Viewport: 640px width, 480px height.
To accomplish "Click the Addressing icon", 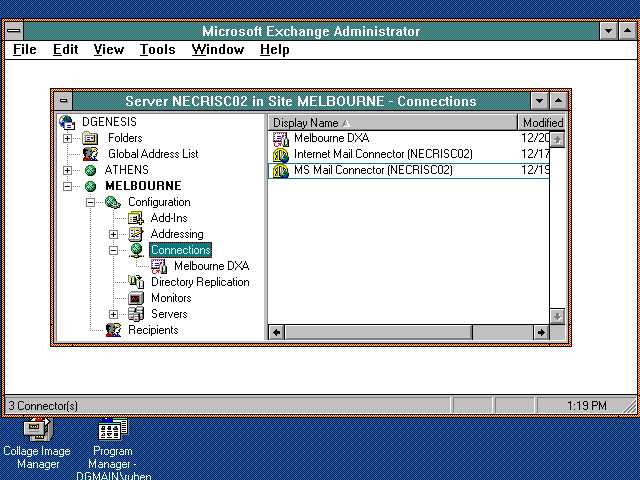I will [x=136, y=234].
